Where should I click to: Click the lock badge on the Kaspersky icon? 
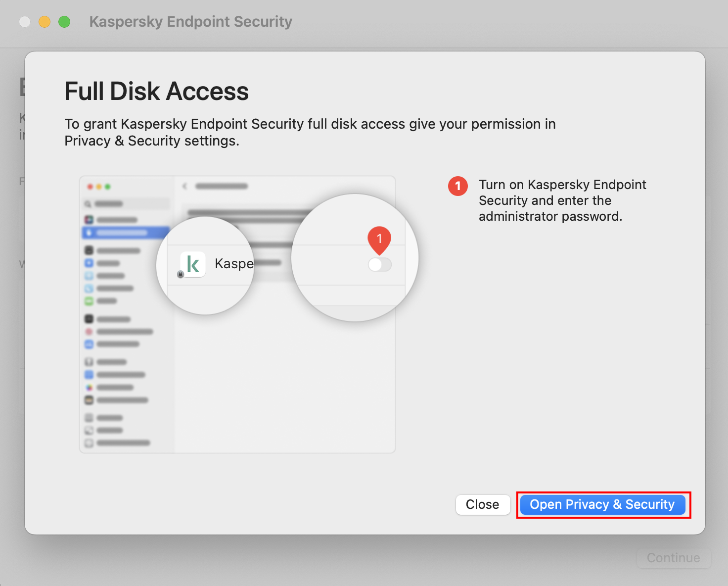click(x=181, y=274)
